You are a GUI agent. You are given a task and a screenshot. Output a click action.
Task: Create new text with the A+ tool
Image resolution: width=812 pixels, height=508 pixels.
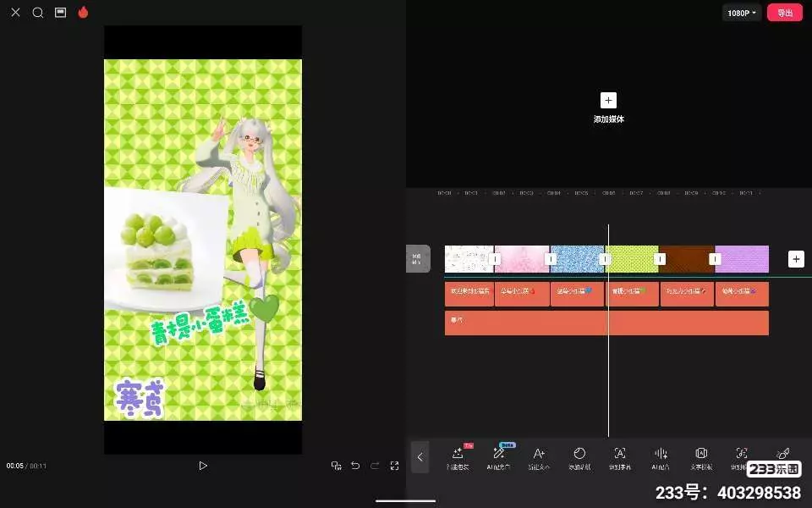point(539,458)
